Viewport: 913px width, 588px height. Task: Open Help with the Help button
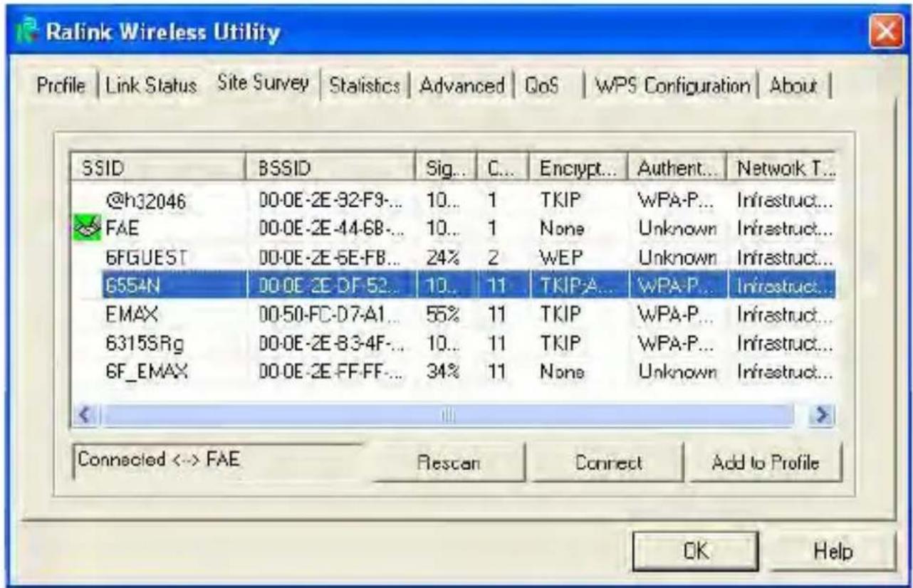[832, 552]
